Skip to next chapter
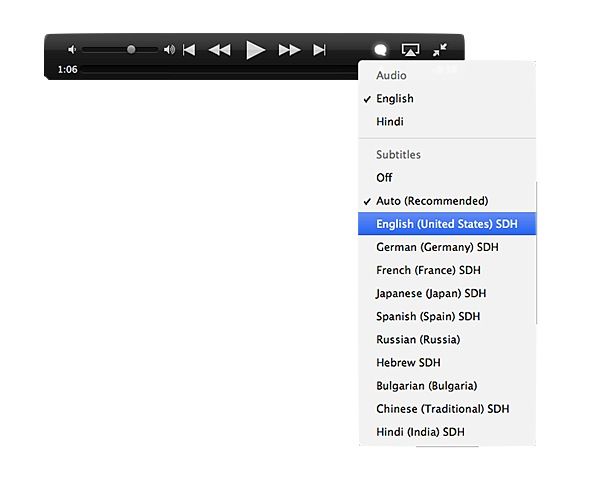 (320, 50)
